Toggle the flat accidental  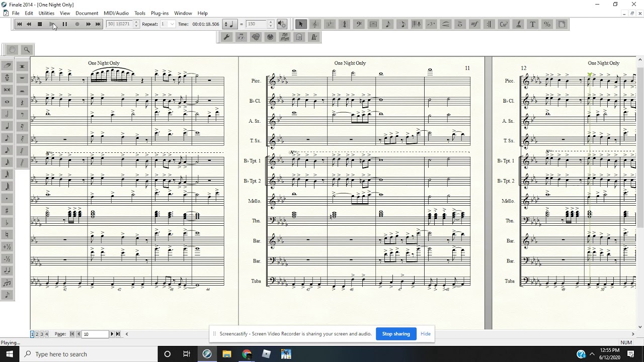tap(7, 223)
